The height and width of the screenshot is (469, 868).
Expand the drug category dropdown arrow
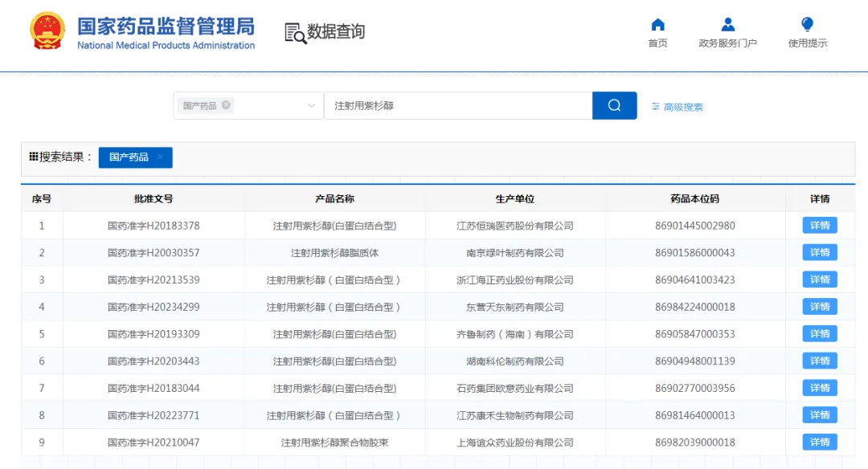click(x=312, y=106)
